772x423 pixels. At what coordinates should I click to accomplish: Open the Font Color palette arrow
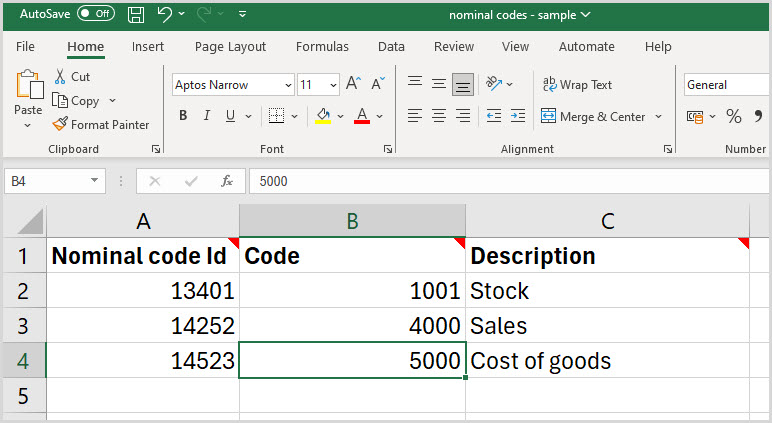click(x=380, y=116)
